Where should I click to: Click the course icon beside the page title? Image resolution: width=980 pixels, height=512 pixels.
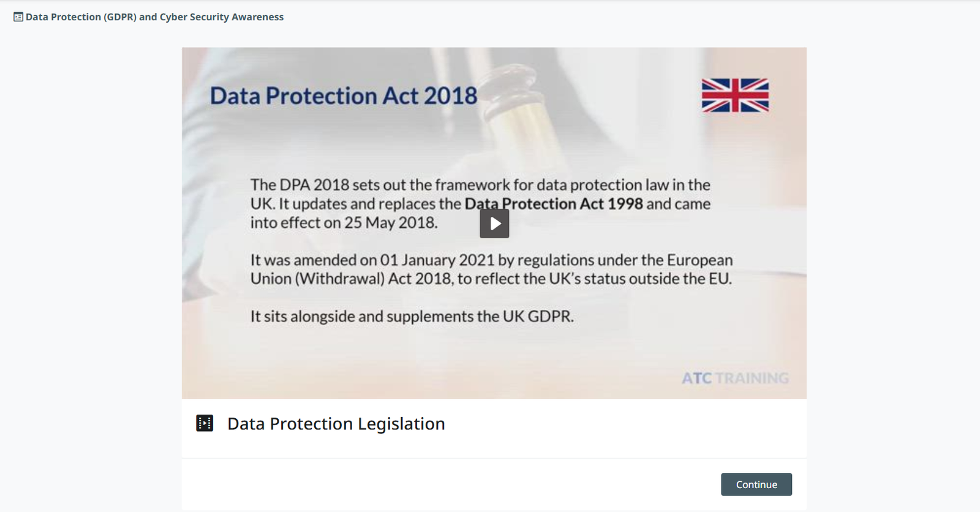point(18,17)
